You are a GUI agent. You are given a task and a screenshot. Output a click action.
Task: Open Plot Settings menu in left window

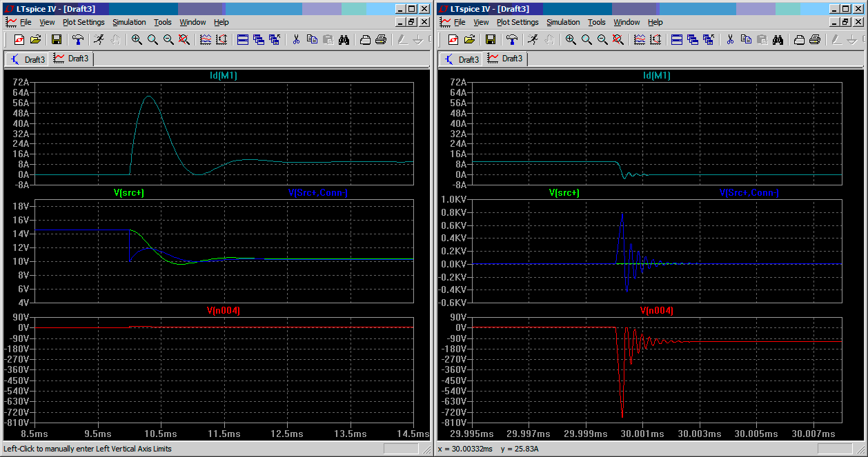tap(83, 22)
